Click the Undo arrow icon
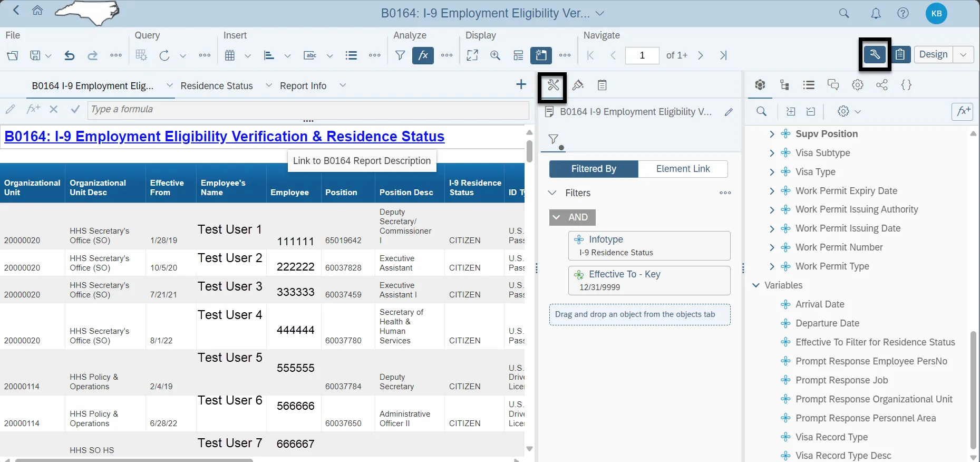The image size is (980, 462). 69,55
